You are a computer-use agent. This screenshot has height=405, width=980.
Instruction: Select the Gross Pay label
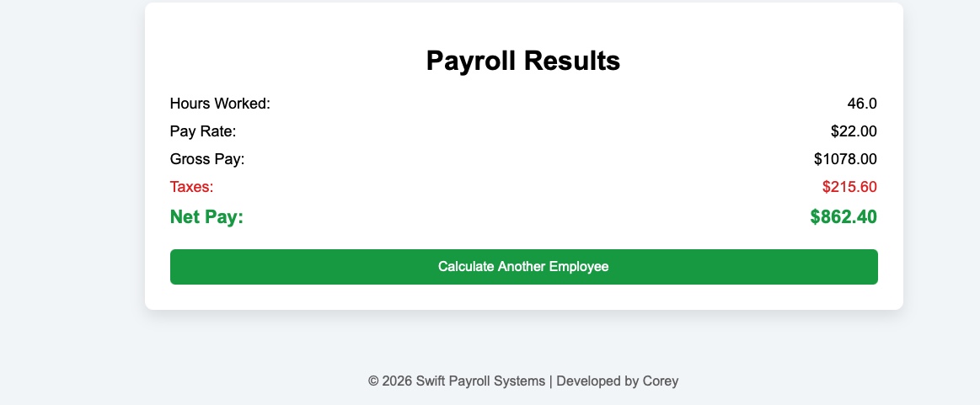(207, 158)
